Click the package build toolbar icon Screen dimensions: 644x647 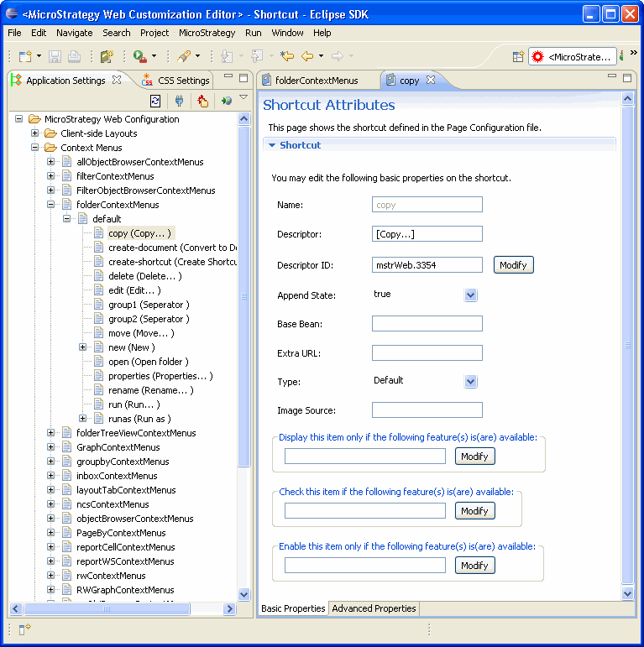pyautogui.click(x=107, y=56)
